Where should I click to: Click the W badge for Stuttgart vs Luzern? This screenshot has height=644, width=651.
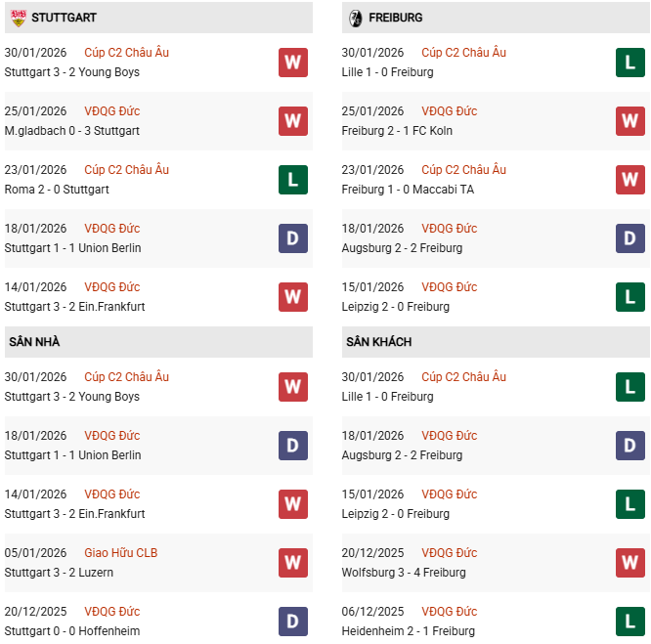(x=292, y=563)
